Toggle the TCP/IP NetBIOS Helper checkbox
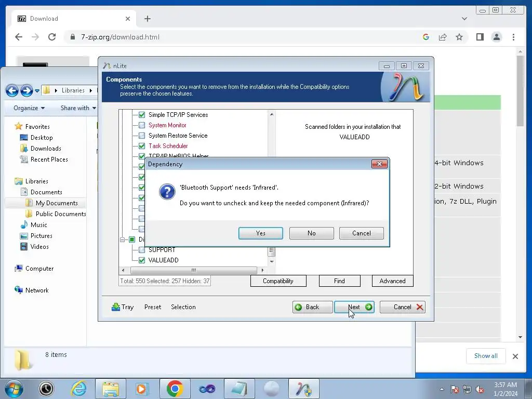The image size is (532, 399). pos(142,156)
